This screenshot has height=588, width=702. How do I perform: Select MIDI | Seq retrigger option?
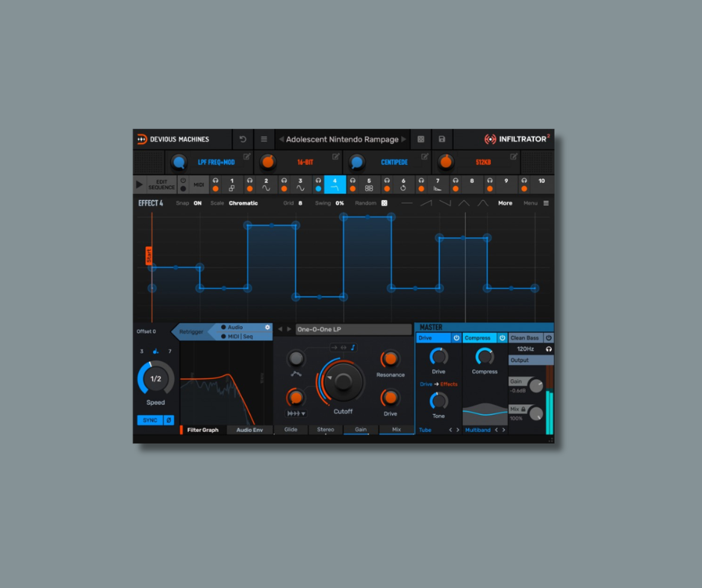pyautogui.click(x=237, y=337)
